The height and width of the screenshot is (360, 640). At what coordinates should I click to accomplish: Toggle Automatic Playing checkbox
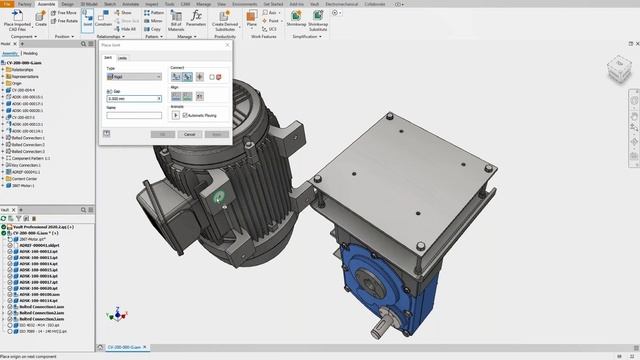185,116
